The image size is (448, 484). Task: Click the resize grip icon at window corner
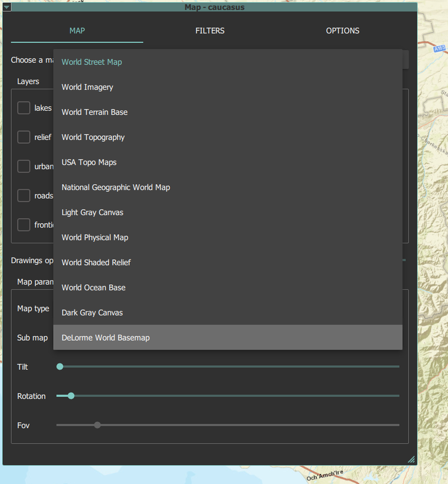[411, 459]
